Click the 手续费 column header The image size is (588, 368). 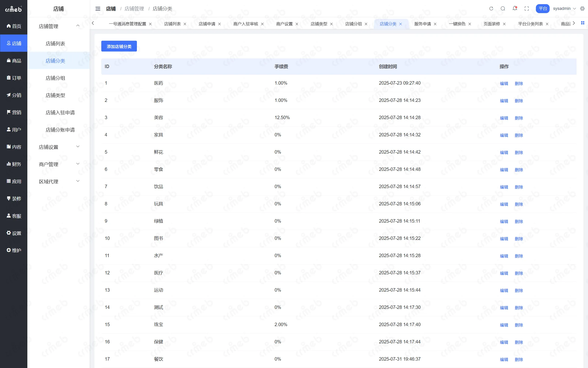[281, 66]
